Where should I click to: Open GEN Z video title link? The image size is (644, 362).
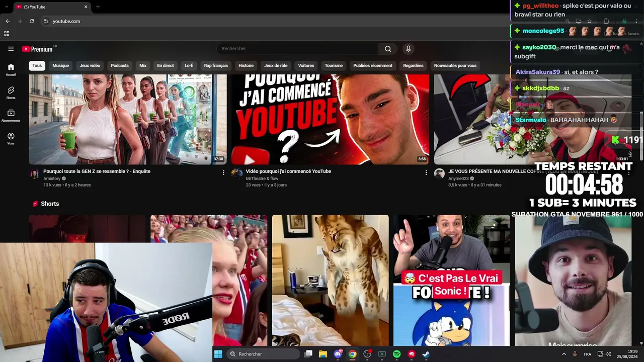[97, 171]
